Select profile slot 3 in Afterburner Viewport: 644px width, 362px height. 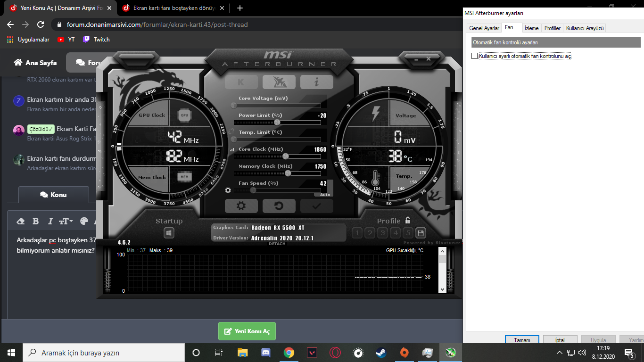(x=382, y=233)
